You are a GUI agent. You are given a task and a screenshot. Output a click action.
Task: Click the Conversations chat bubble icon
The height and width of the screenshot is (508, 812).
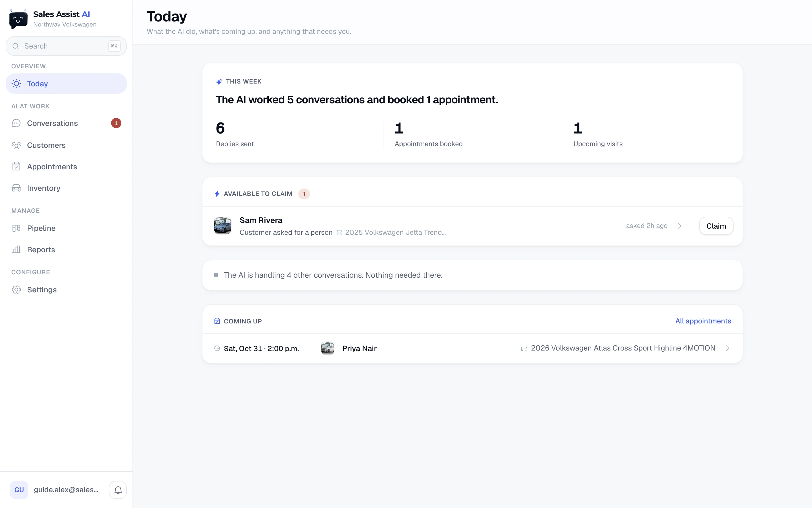[x=16, y=123]
